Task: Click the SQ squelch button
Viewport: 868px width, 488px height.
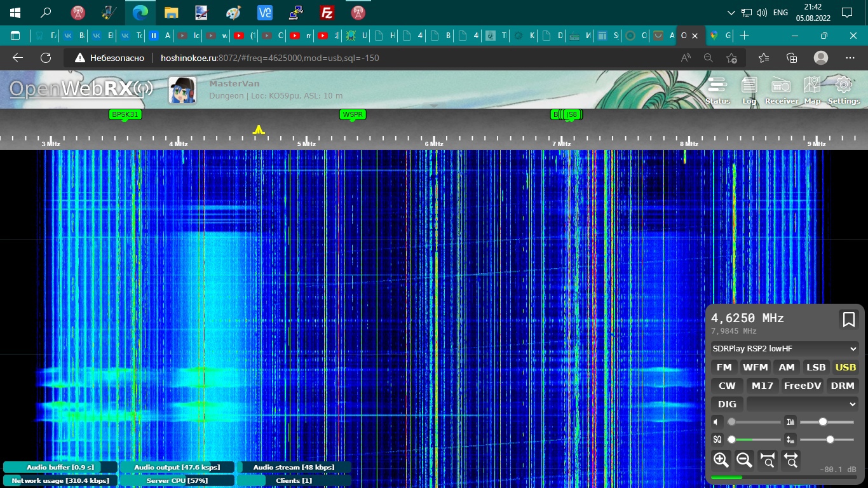Action: coord(717,439)
